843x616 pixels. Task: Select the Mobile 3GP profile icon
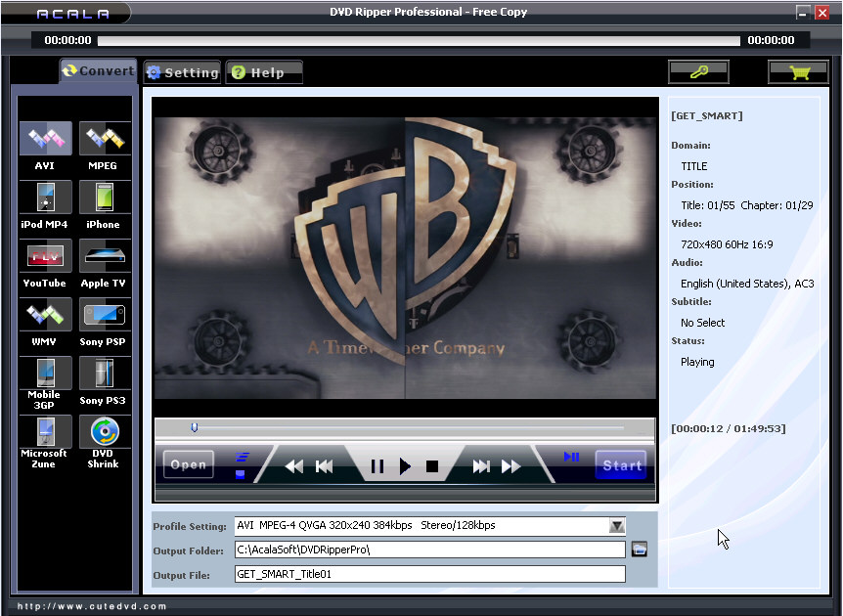[x=46, y=374]
